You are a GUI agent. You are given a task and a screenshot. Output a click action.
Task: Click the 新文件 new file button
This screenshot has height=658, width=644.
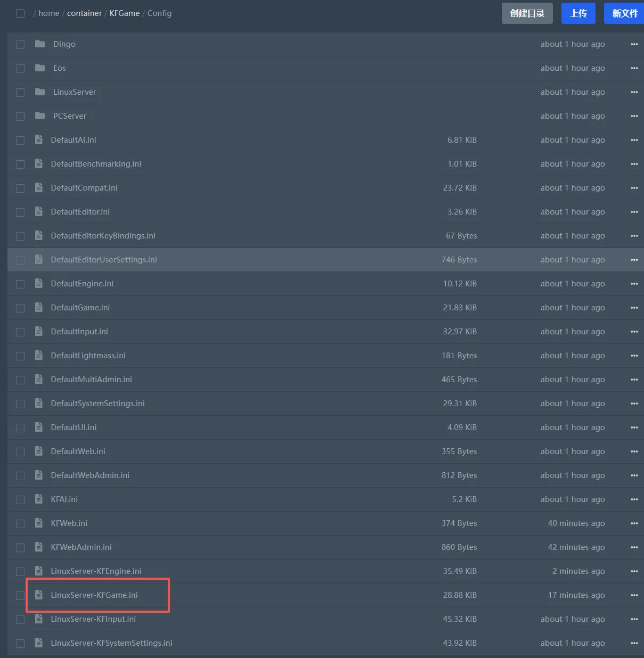[x=624, y=13]
